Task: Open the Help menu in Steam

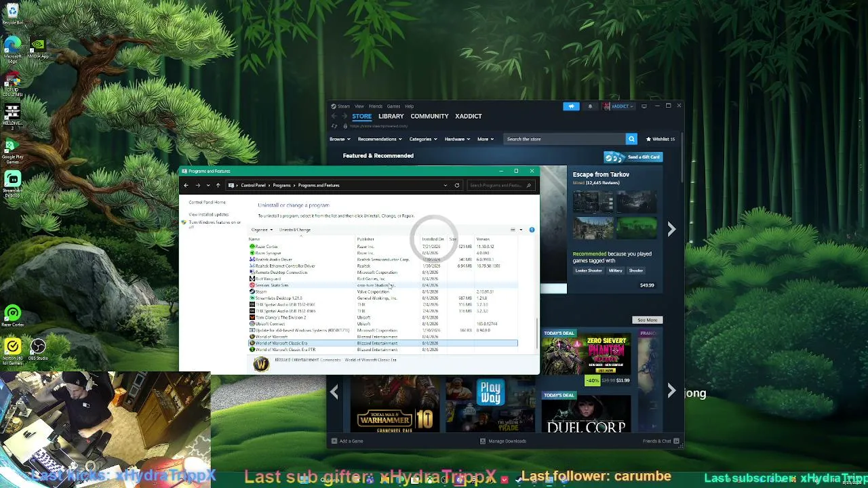Action: coord(410,106)
